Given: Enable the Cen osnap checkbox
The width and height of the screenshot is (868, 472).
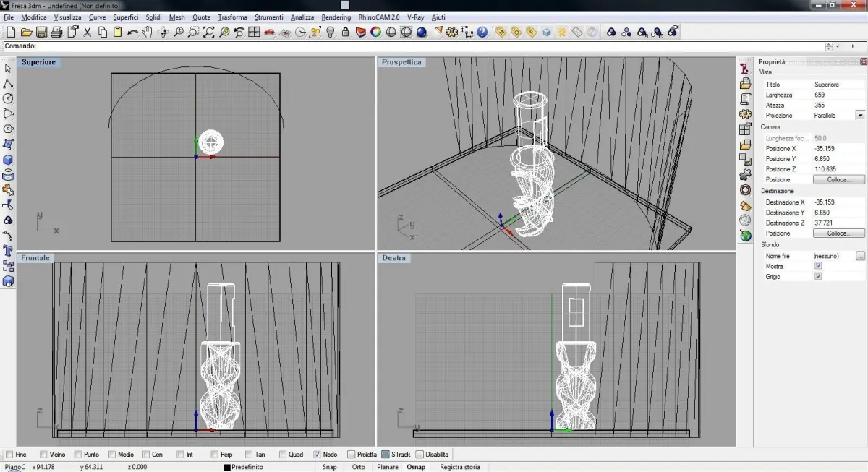Looking at the screenshot, I should pos(146,455).
